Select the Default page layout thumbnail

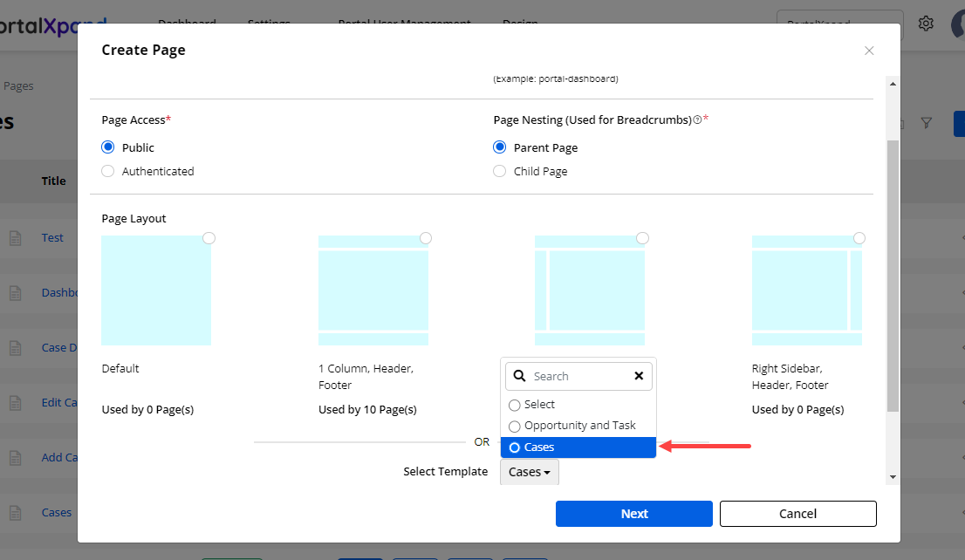click(x=156, y=290)
